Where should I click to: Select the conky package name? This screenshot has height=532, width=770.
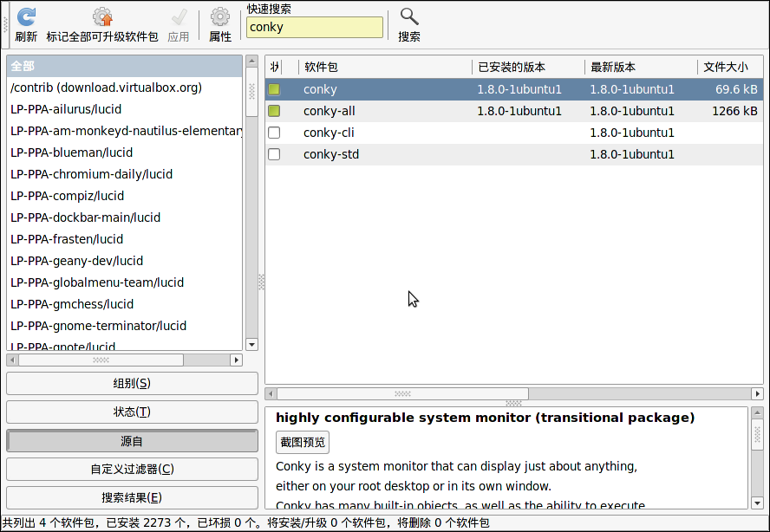tap(320, 89)
